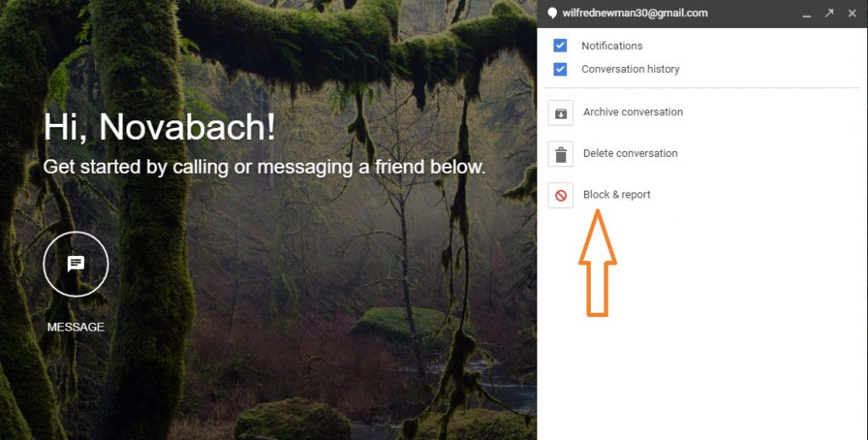Click the Notifications label
This screenshot has width=868, height=440.
(x=612, y=46)
